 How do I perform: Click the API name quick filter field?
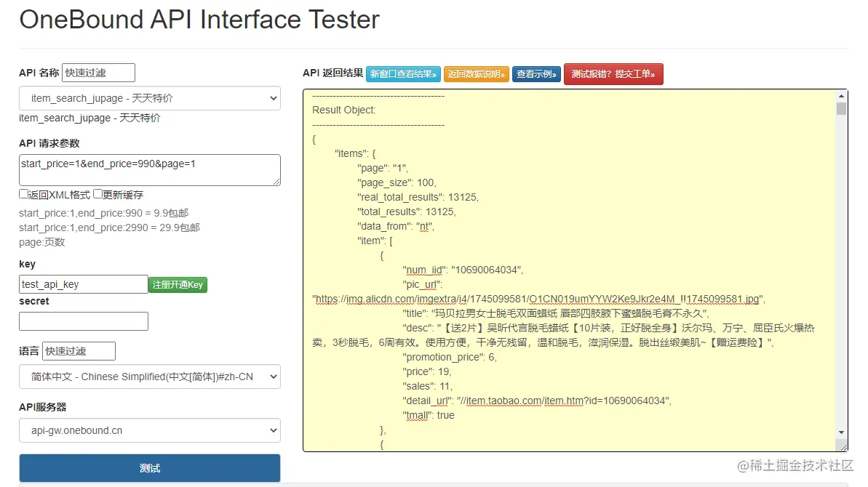click(98, 73)
